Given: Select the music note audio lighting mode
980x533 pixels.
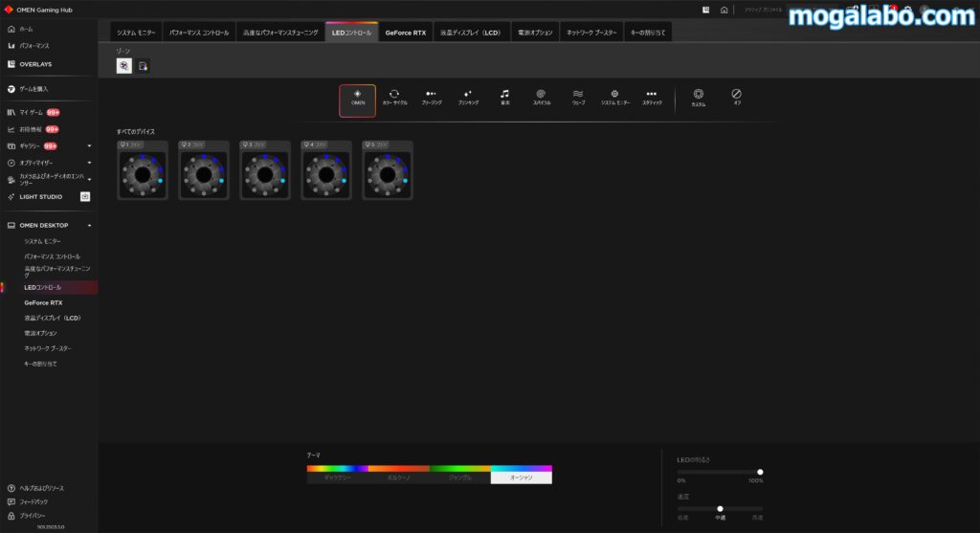Looking at the screenshot, I should (505, 98).
